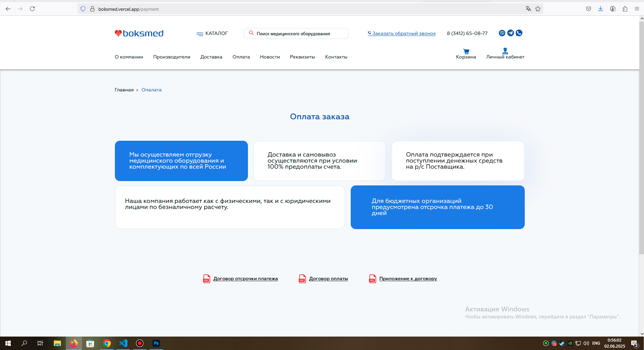This screenshot has width=644, height=350.
Task: Open the КАТАЛОГ dropdown menu
Action: (212, 33)
